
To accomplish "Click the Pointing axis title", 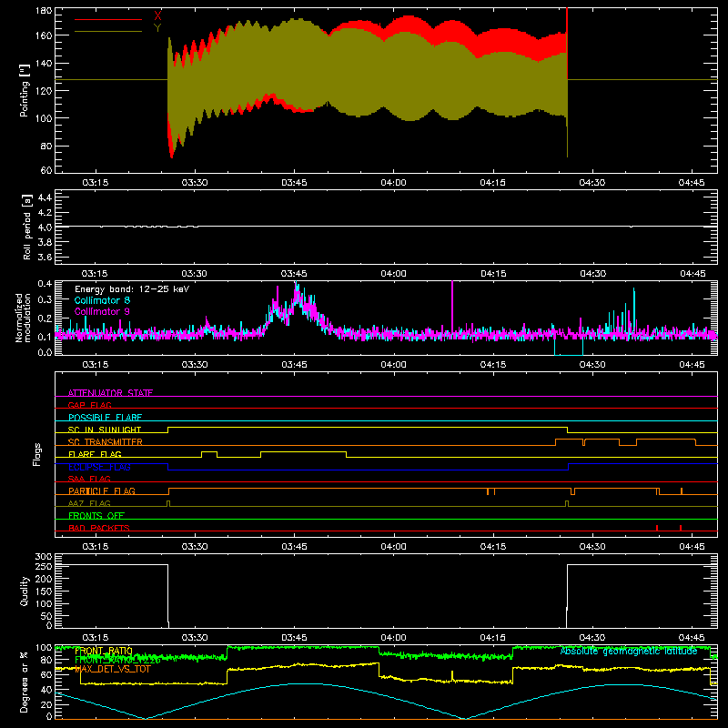I will tap(25, 90).
